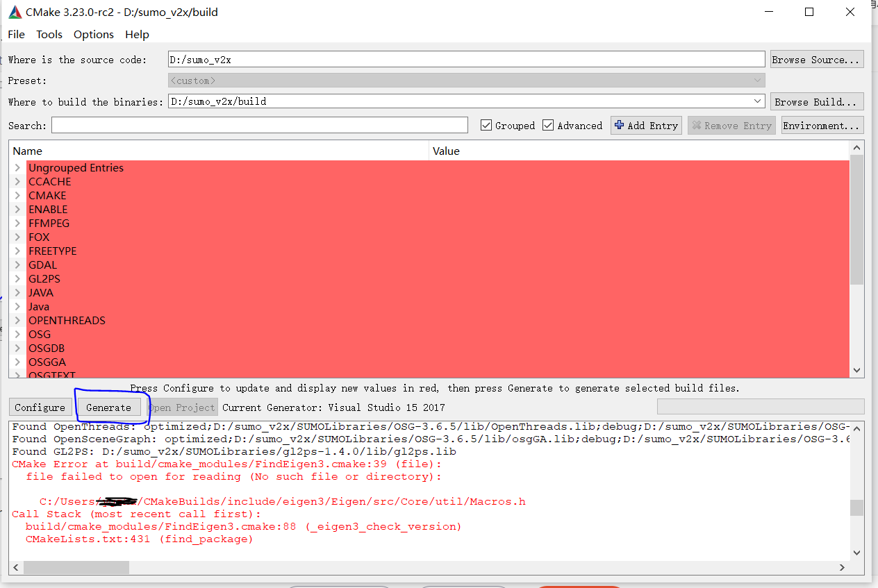This screenshot has width=878, height=588.
Task: Select the OSG group row
Action: coord(438,335)
